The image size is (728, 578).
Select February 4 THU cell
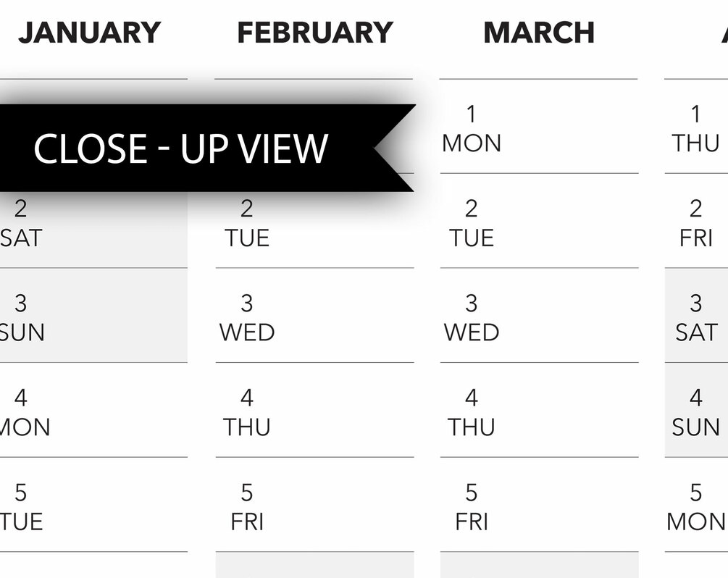(314, 410)
